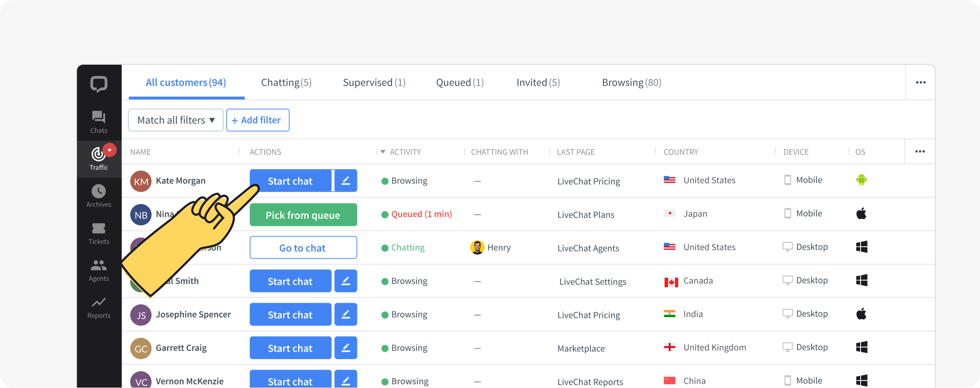The image size is (980, 388).
Task: Select the Browsing tab
Action: (631, 82)
